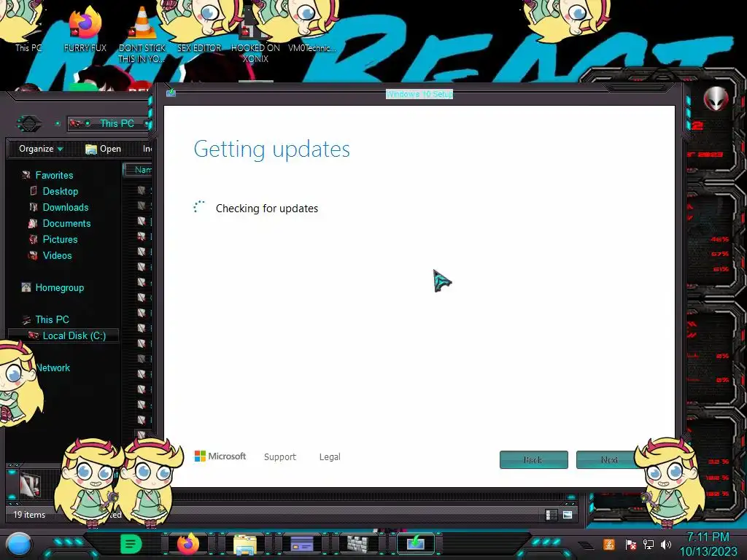Screen dimensions: 747x560
Task: Open the Support link in the setup window
Action: point(279,456)
